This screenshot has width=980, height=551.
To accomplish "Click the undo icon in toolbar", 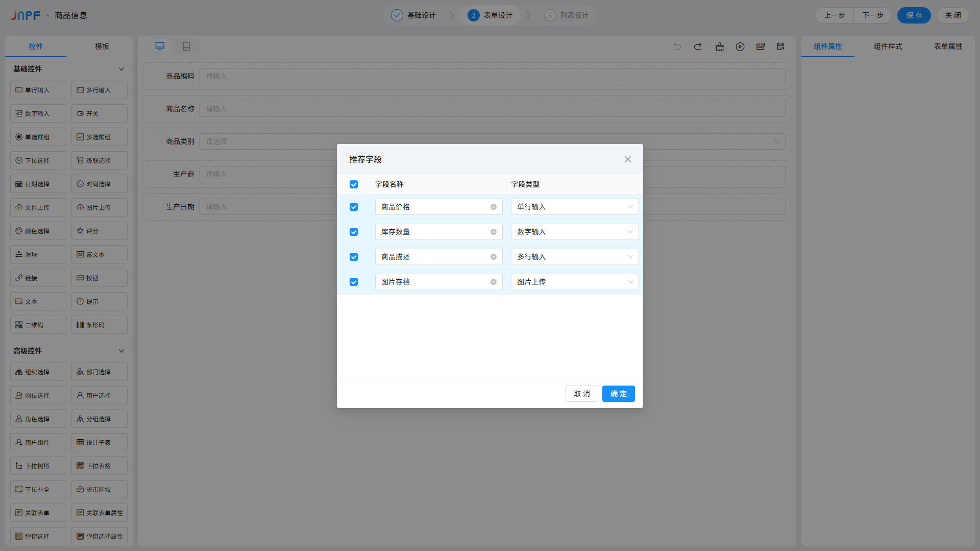I will coord(677,46).
